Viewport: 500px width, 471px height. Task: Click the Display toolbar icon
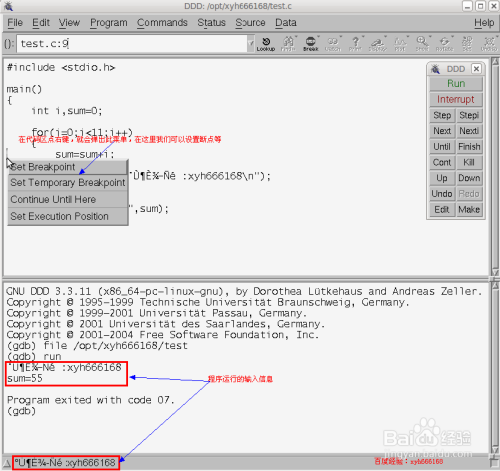pos(378,44)
